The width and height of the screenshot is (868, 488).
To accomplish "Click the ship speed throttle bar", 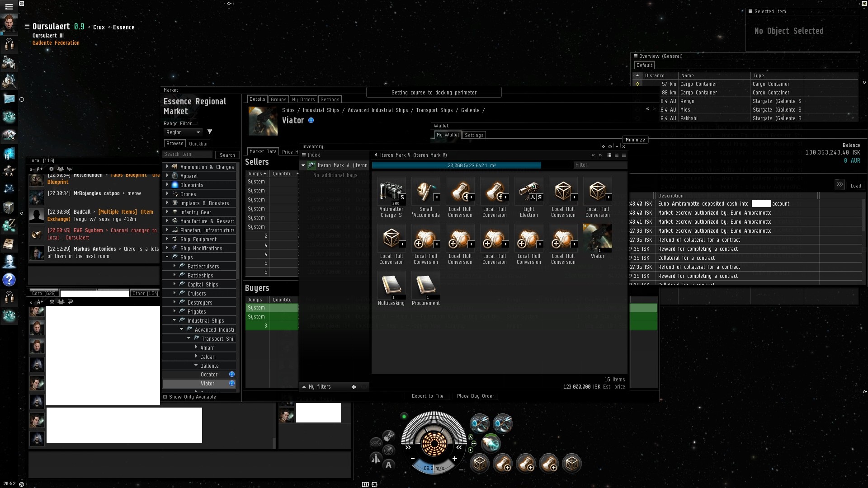I will point(434,468).
